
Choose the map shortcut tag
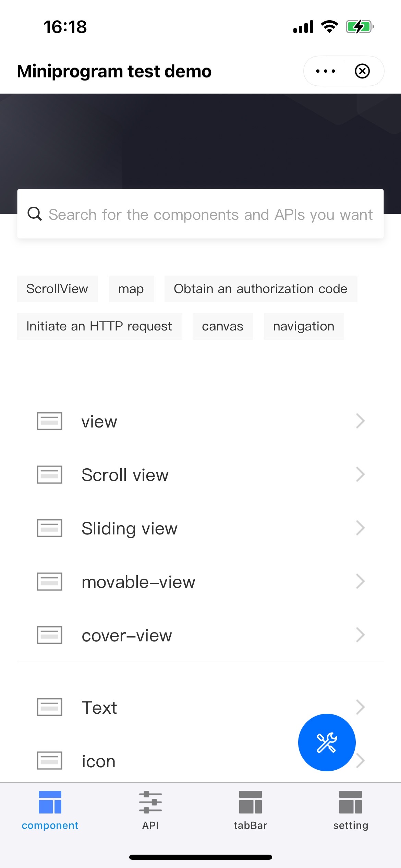(131, 289)
